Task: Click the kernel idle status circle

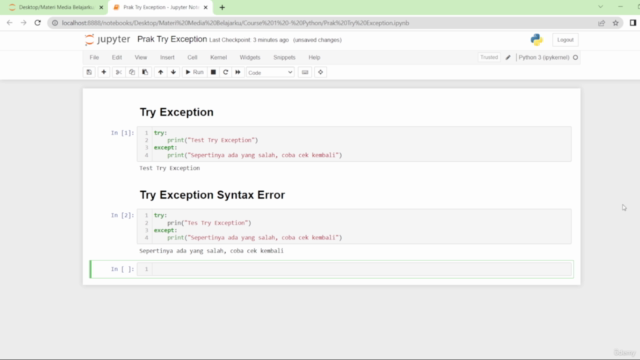Action: (576, 58)
